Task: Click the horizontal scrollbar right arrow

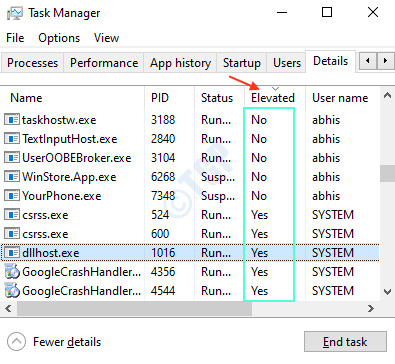Action: [371, 309]
